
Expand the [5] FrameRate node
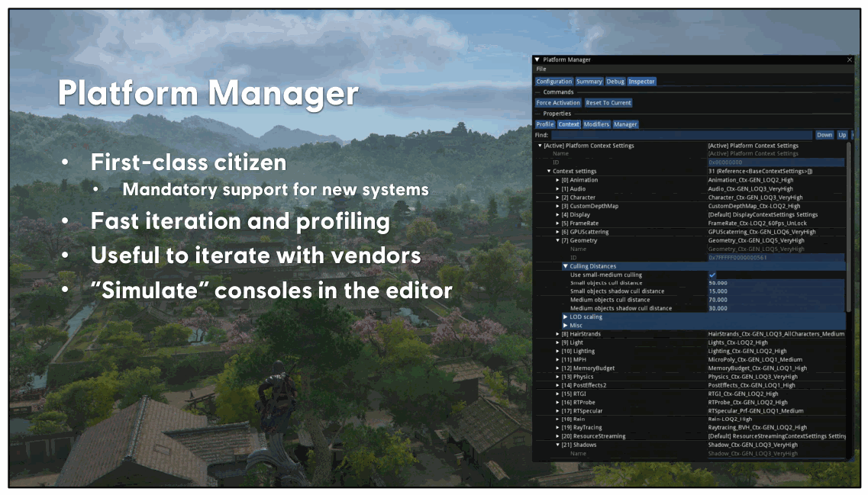pos(558,223)
